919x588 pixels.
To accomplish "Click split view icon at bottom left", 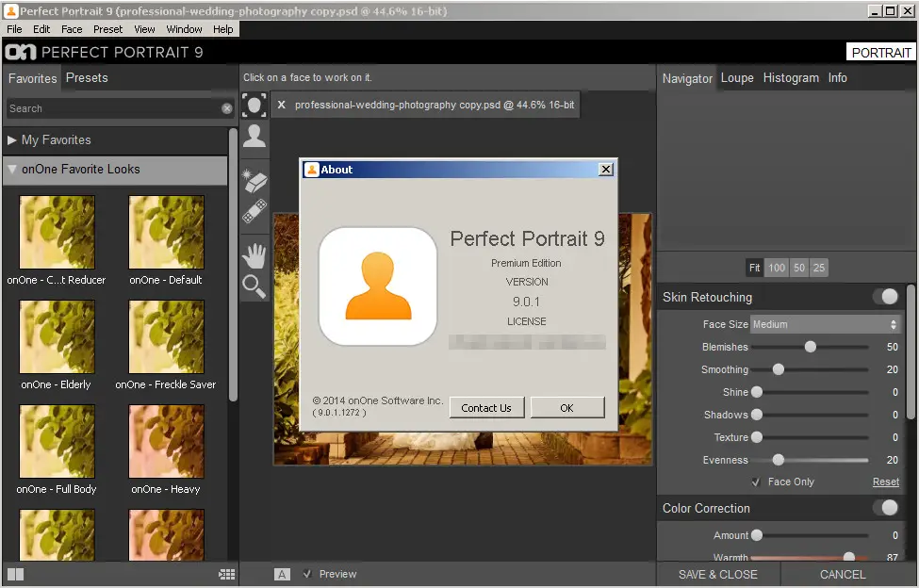I will (15, 575).
